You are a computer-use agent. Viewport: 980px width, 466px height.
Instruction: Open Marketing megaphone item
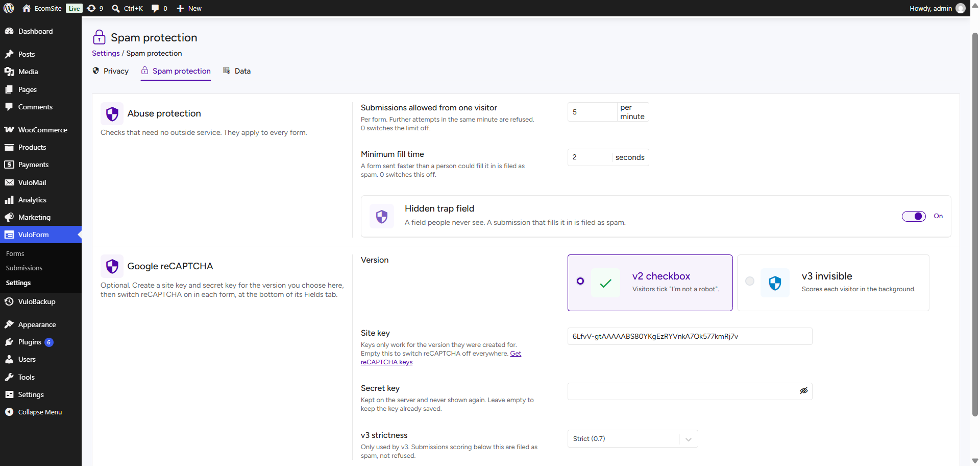tap(41, 217)
